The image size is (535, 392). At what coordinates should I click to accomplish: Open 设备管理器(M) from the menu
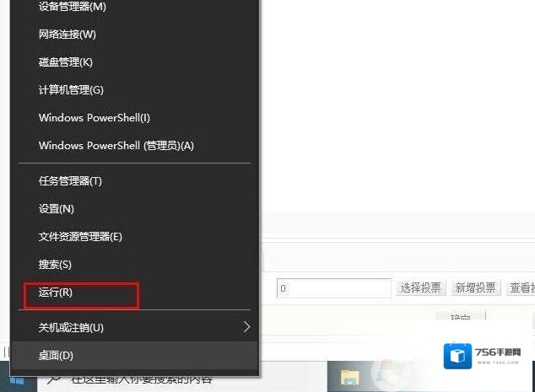(134, 7)
